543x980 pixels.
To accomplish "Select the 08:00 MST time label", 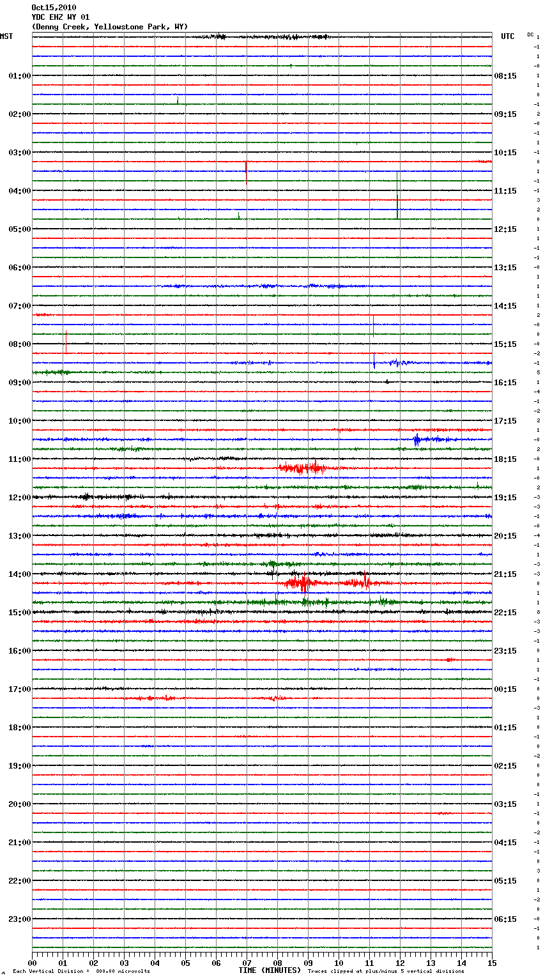I will point(20,344).
